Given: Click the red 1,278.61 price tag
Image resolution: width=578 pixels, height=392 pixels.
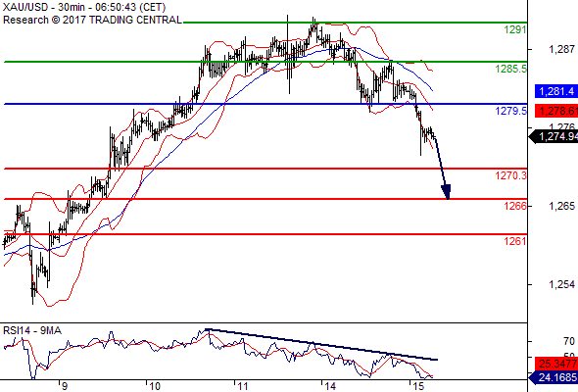Looking at the screenshot, I should (556, 111).
